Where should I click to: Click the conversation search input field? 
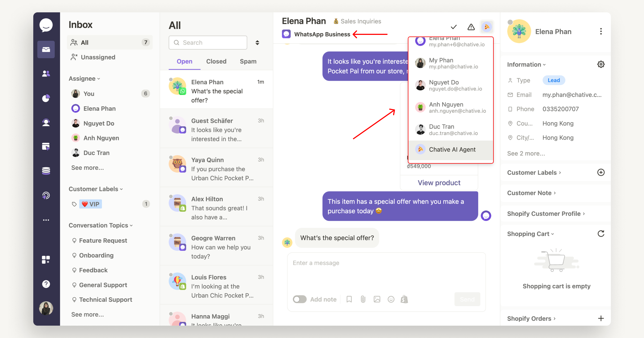208,43
